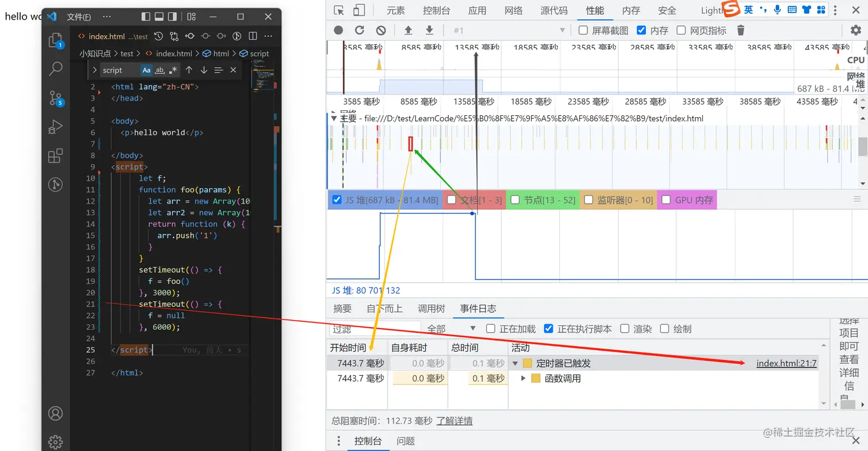Screen dimensions: 868x451
Task: Toggle JS 堆 memory counter checkbox
Action: [337, 200]
